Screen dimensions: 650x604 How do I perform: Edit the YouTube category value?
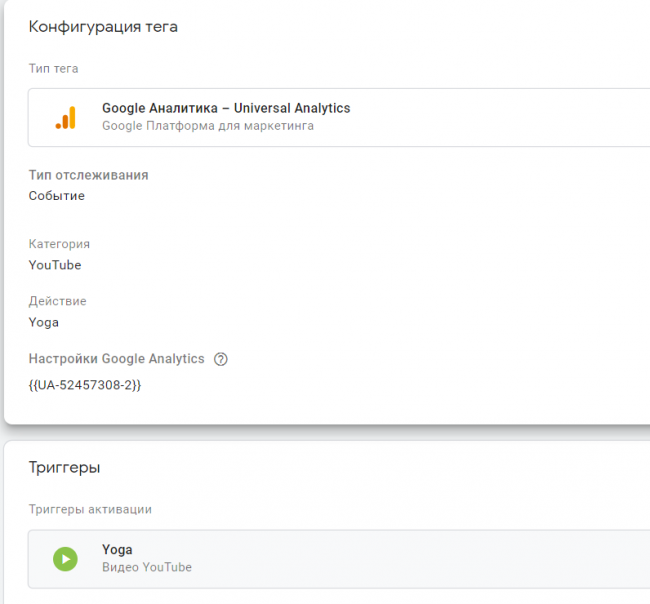(55, 265)
